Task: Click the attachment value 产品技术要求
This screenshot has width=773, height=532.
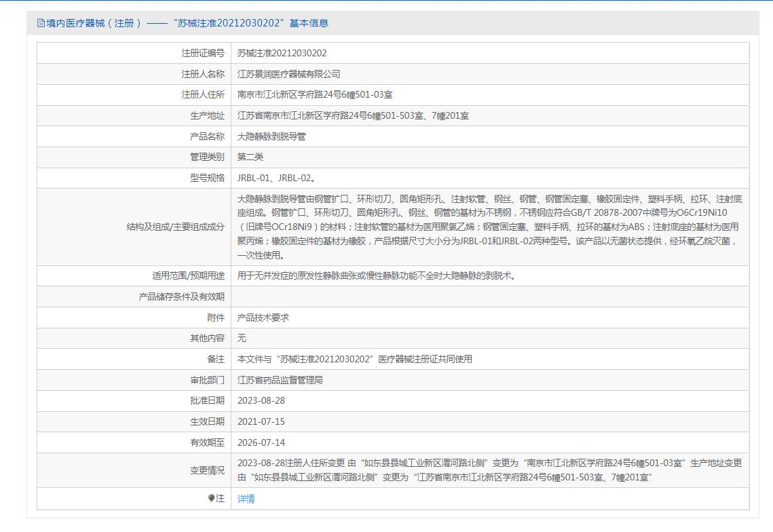Action: pos(263,318)
